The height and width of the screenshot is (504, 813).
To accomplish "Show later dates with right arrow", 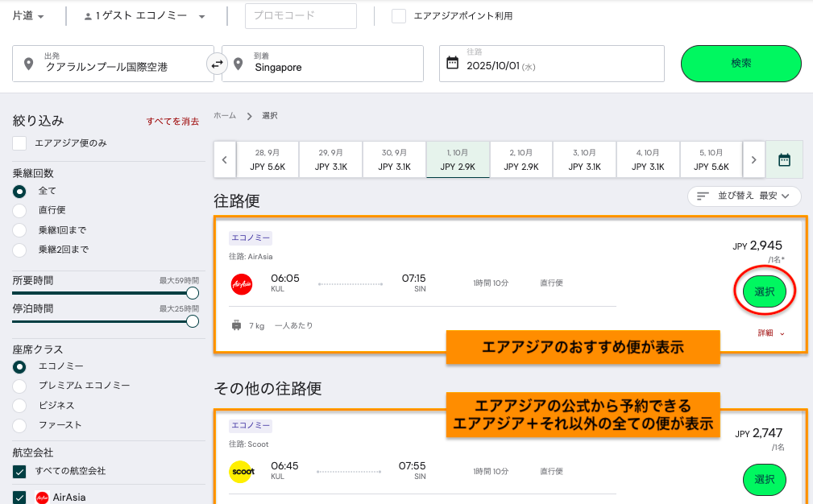I will click(x=754, y=159).
